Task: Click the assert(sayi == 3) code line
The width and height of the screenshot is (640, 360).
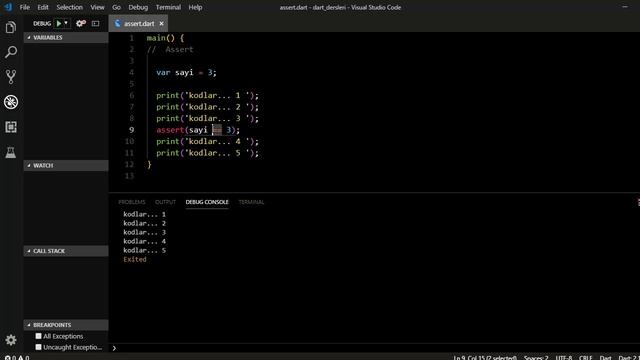Action: coord(198,130)
